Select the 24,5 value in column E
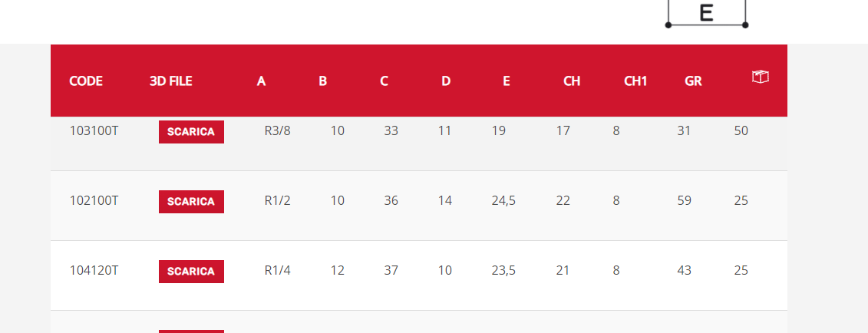This screenshot has height=333, width=868. point(503,201)
